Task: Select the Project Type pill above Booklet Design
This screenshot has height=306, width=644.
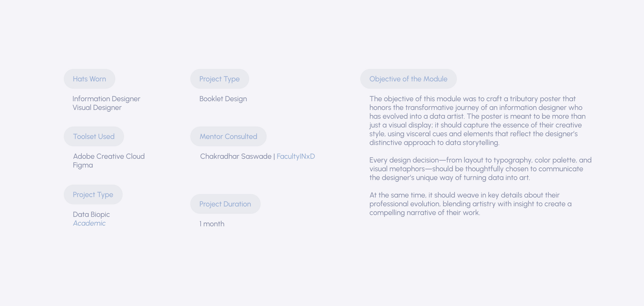Action: click(219, 79)
